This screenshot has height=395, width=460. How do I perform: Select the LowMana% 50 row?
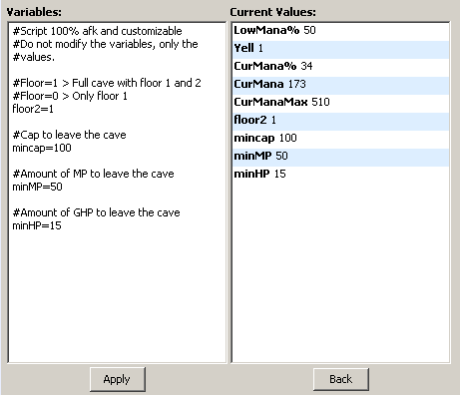pyautogui.click(x=341, y=30)
